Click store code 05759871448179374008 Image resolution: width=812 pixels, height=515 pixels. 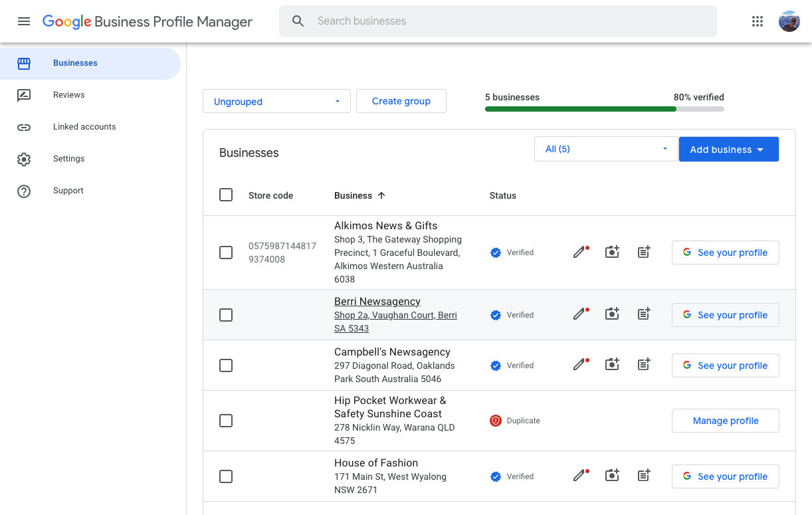pyautogui.click(x=282, y=253)
